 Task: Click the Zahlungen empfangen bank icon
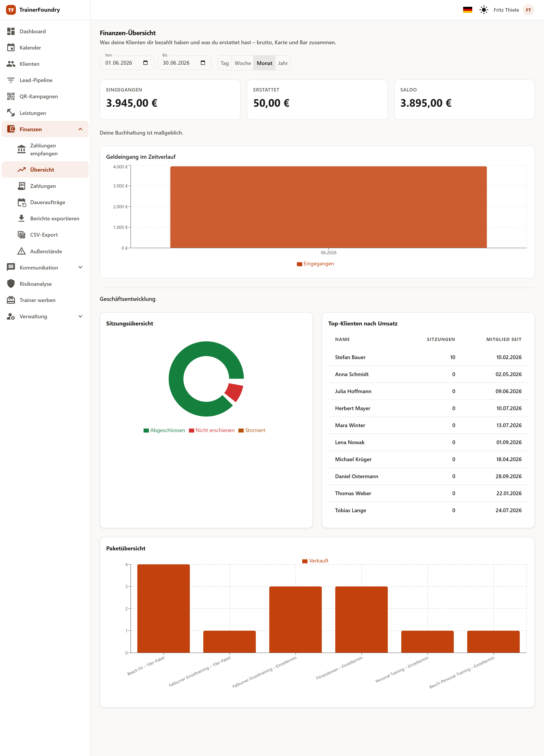(21, 149)
